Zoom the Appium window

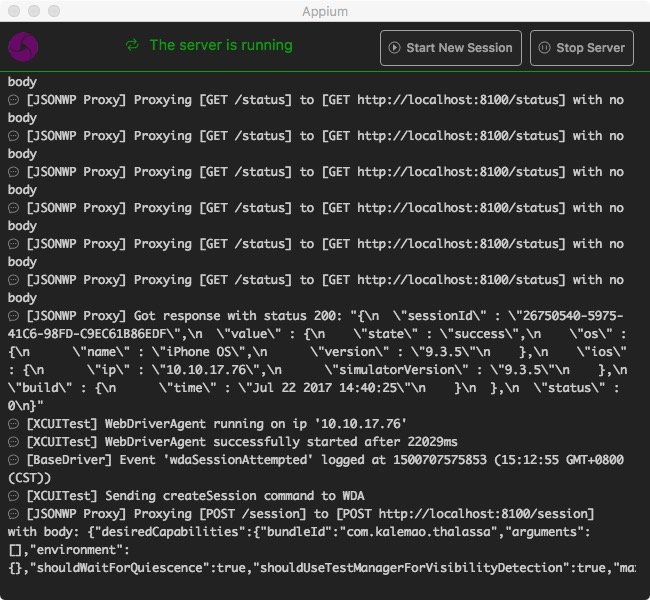pyautogui.click(x=54, y=11)
